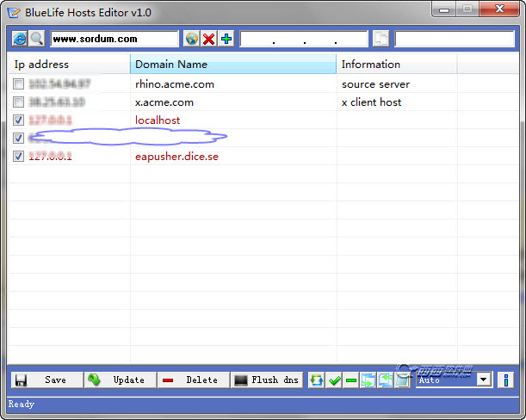The width and height of the screenshot is (526, 420).
Task: Click the notepad open hosts file icon
Action: [x=402, y=380]
